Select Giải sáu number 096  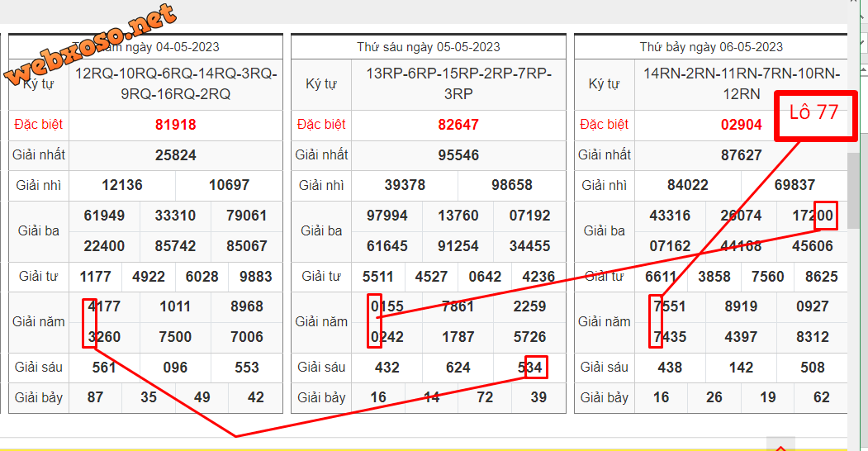[175, 368]
